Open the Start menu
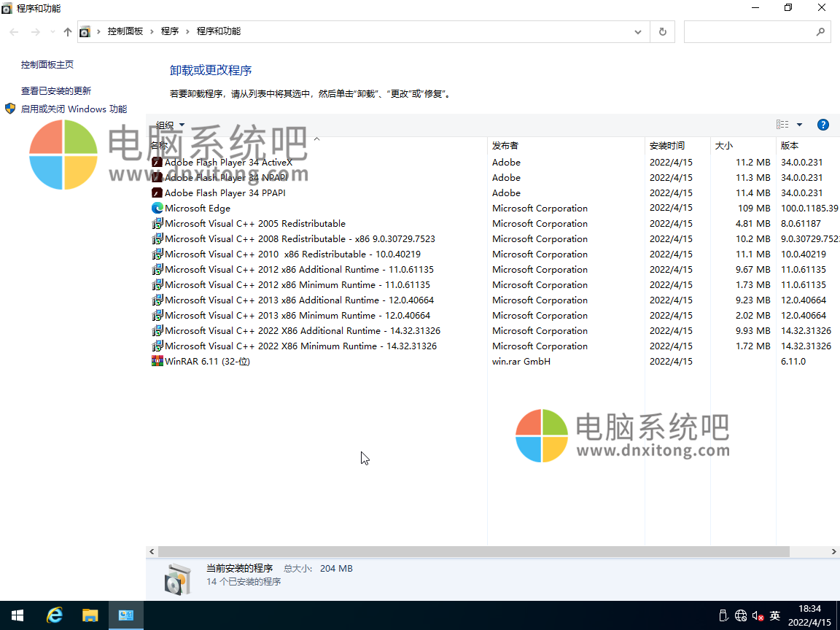This screenshot has height=630, width=840. pyautogui.click(x=17, y=615)
